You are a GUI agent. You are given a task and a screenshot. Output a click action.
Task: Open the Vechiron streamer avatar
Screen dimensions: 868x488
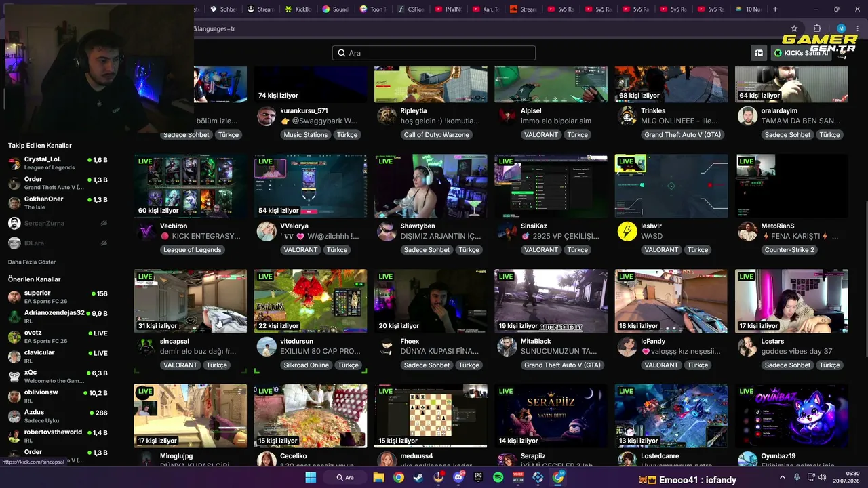click(x=146, y=232)
